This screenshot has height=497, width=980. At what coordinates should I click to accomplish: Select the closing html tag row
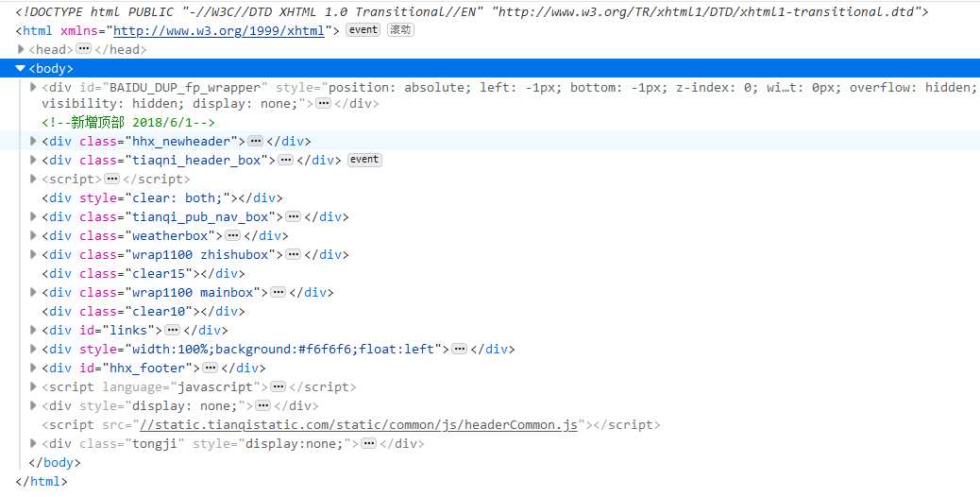tap(42, 481)
